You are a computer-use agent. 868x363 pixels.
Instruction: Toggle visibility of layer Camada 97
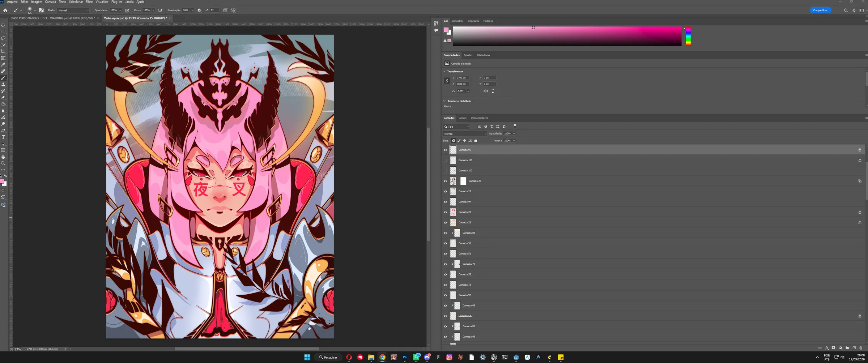(446, 295)
